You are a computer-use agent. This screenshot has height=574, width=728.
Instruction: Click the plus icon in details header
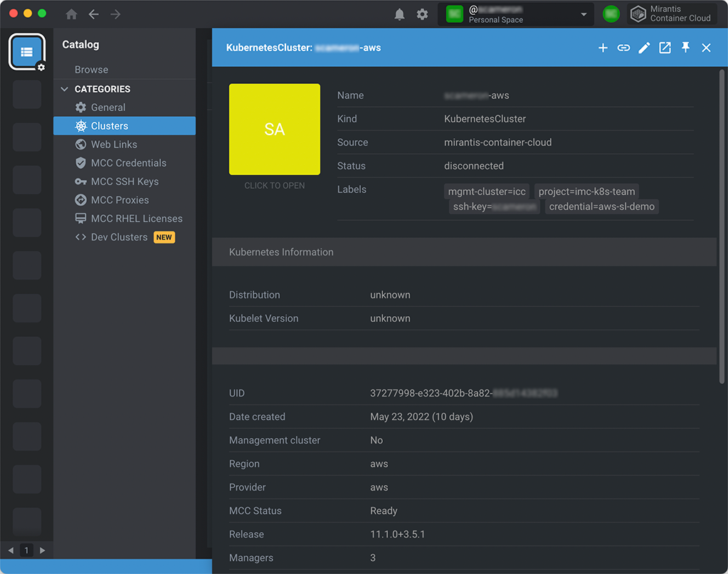click(x=603, y=48)
